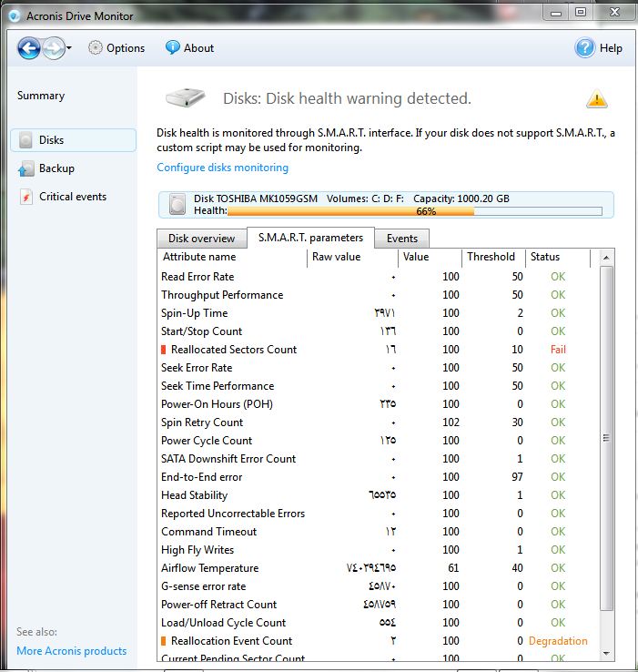Screen dimensions: 638x672
Task: Sort by Threshold column header
Action: click(x=493, y=257)
